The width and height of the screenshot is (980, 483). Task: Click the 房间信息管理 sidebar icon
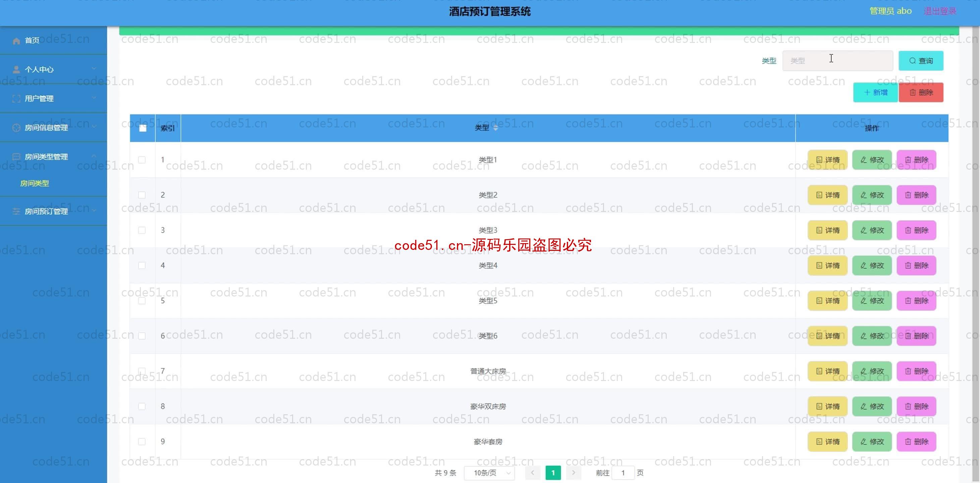pos(16,128)
